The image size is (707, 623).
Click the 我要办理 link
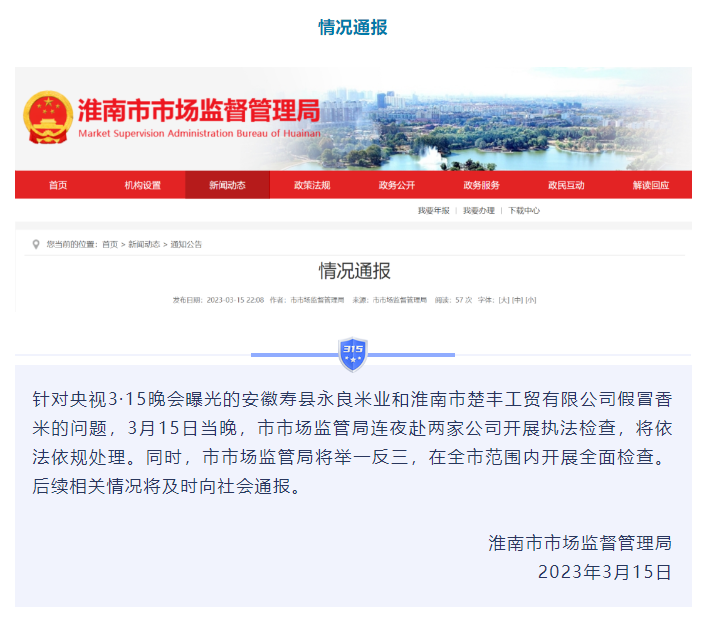479,211
